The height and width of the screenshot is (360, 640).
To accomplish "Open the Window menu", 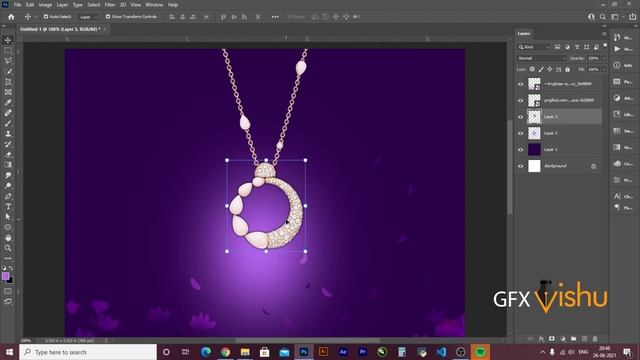I will coord(154,5).
